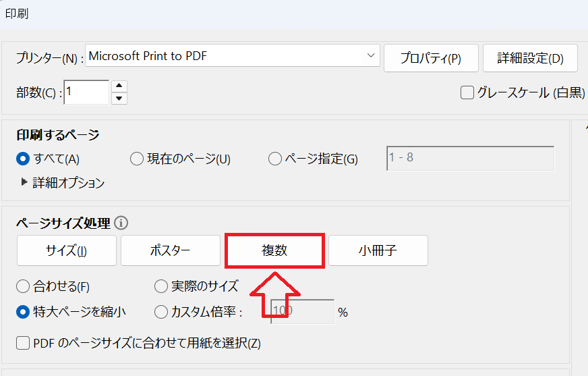Enable the グレースケール (白黒) checkbox
This screenshot has height=376, width=588.
click(x=467, y=92)
